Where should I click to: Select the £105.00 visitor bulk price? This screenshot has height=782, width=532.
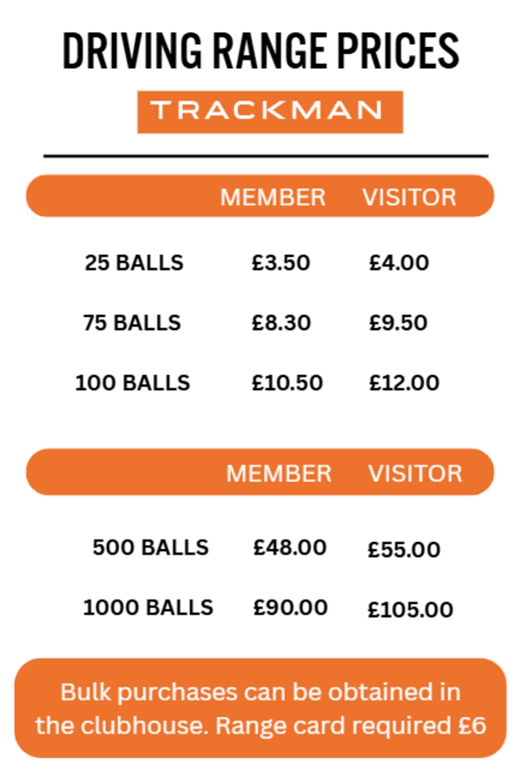(x=410, y=610)
